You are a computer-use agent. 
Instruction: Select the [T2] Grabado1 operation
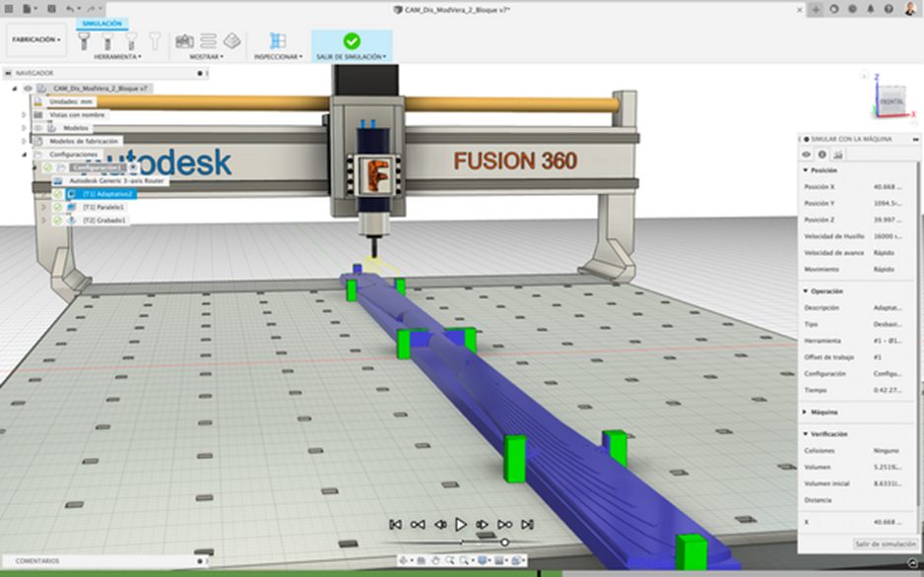[103, 221]
